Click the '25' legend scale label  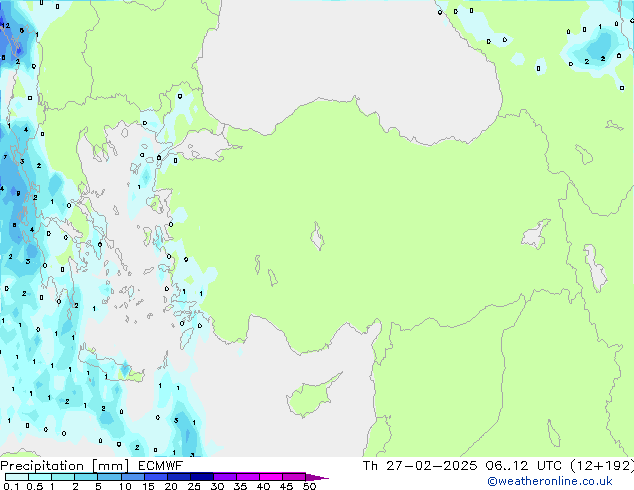(x=194, y=486)
